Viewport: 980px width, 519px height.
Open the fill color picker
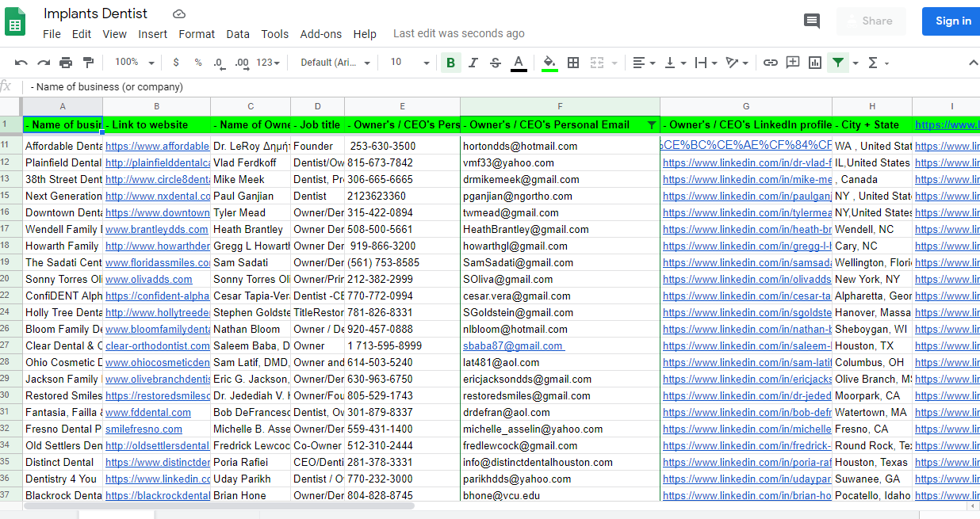coord(549,63)
